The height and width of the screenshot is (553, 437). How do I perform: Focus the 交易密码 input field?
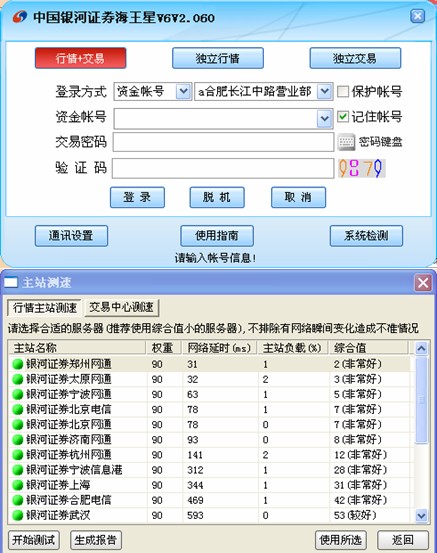pos(223,142)
